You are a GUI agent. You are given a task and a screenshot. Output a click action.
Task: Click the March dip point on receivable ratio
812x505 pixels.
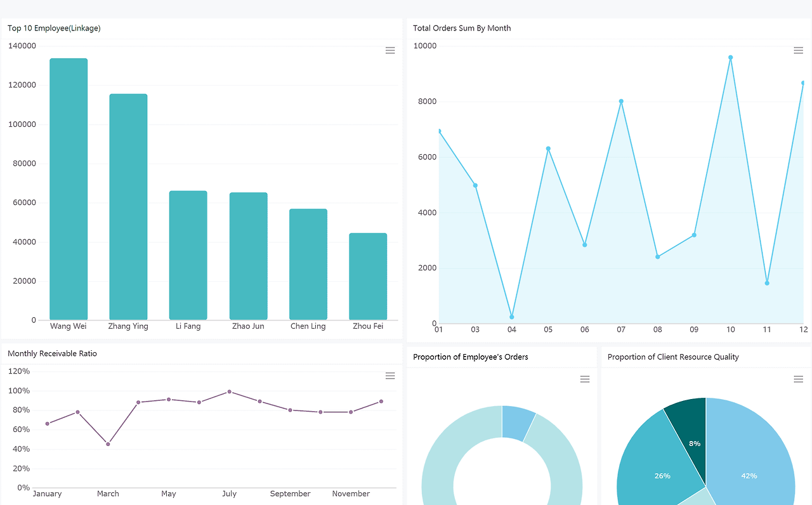tap(108, 444)
